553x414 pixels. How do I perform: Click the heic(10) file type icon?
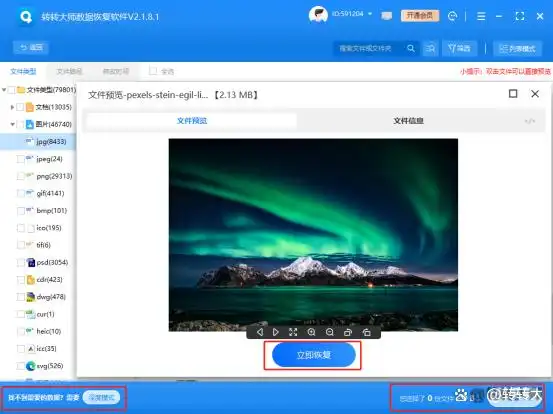click(31, 331)
